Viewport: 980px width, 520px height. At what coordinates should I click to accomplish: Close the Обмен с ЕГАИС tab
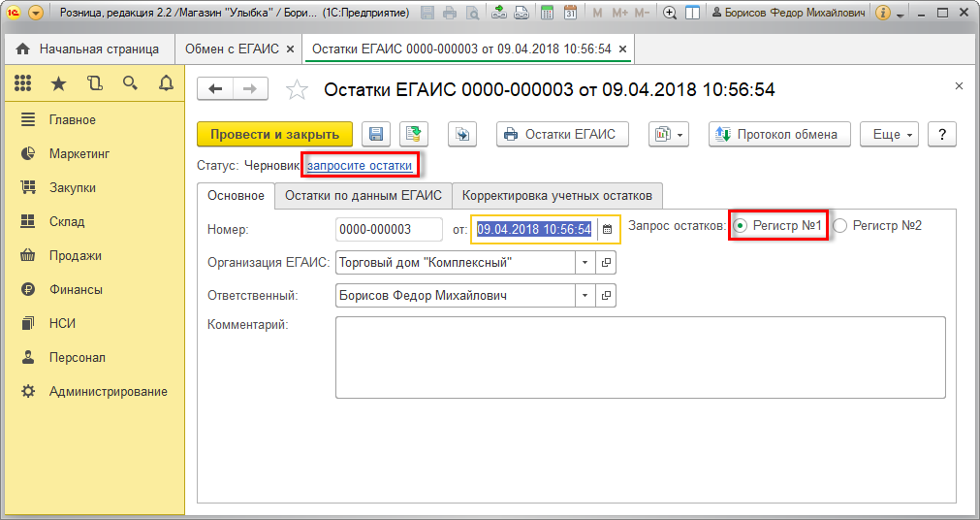coord(290,49)
